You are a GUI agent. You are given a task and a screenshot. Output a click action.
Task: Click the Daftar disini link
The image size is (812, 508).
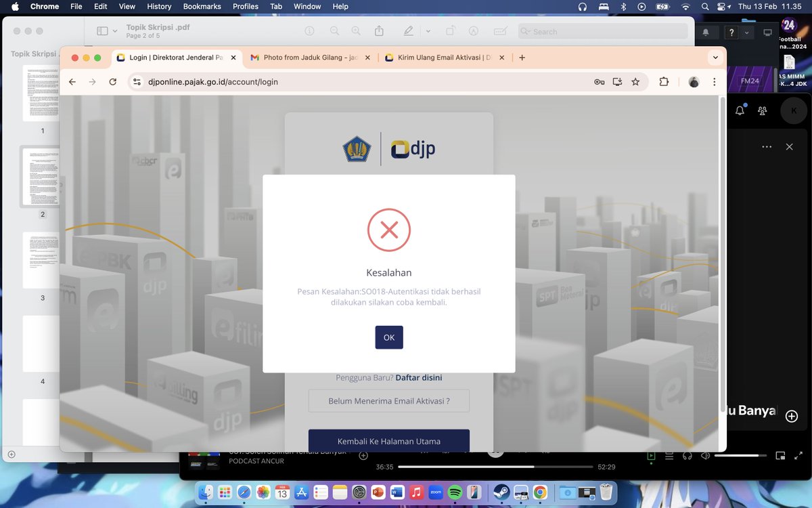point(419,377)
